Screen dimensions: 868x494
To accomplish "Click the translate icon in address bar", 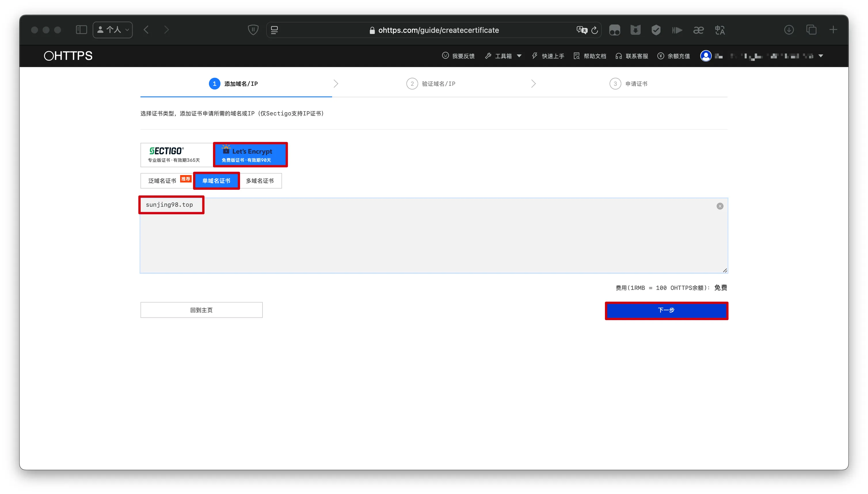I will [582, 30].
